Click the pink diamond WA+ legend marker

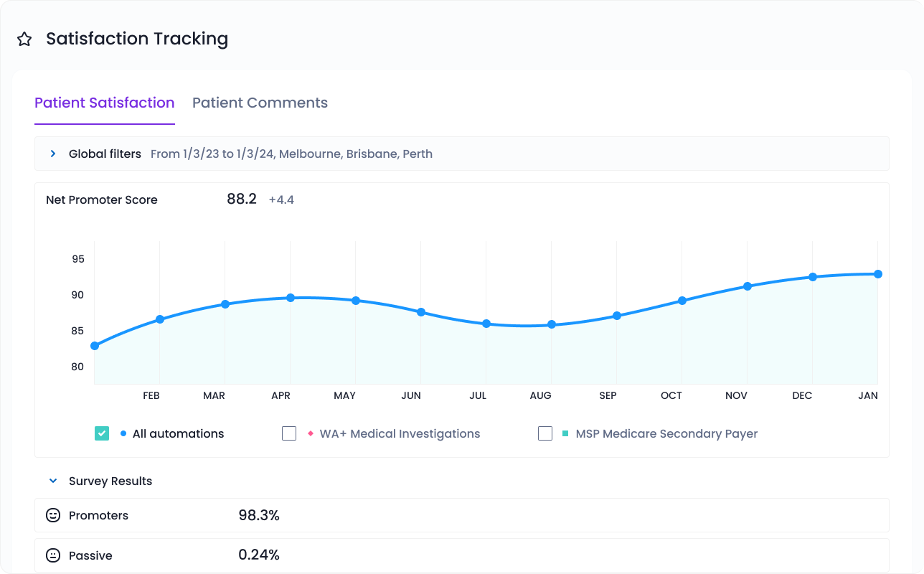coord(311,433)
